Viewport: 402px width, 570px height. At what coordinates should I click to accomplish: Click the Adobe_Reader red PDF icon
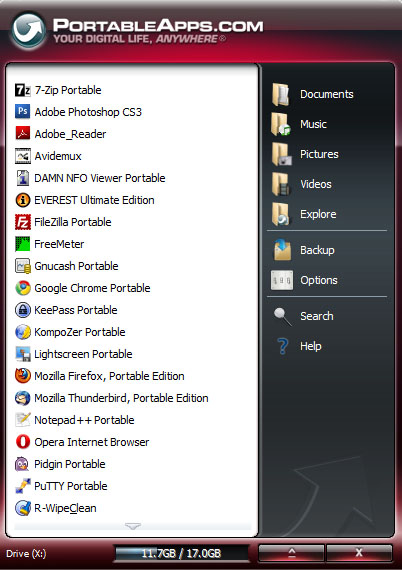(x=23, y=134)
